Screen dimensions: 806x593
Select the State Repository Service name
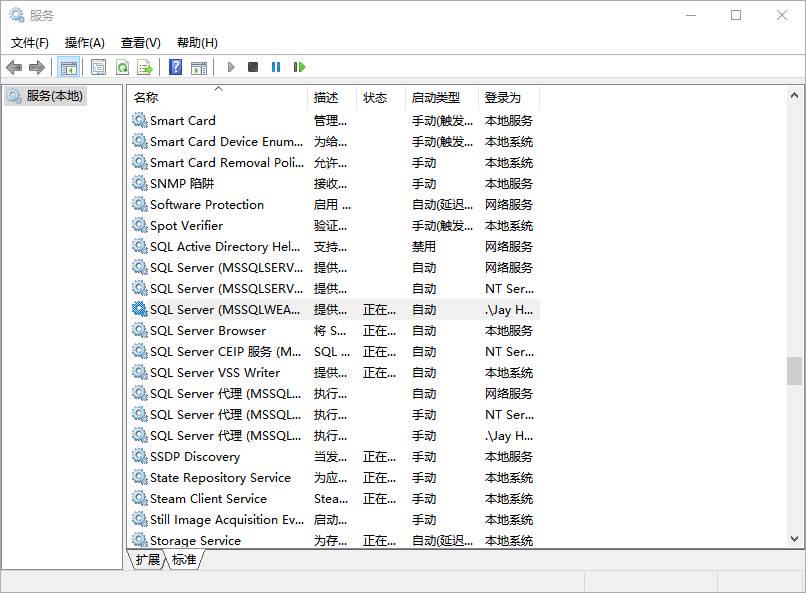(x=221, y=478)
